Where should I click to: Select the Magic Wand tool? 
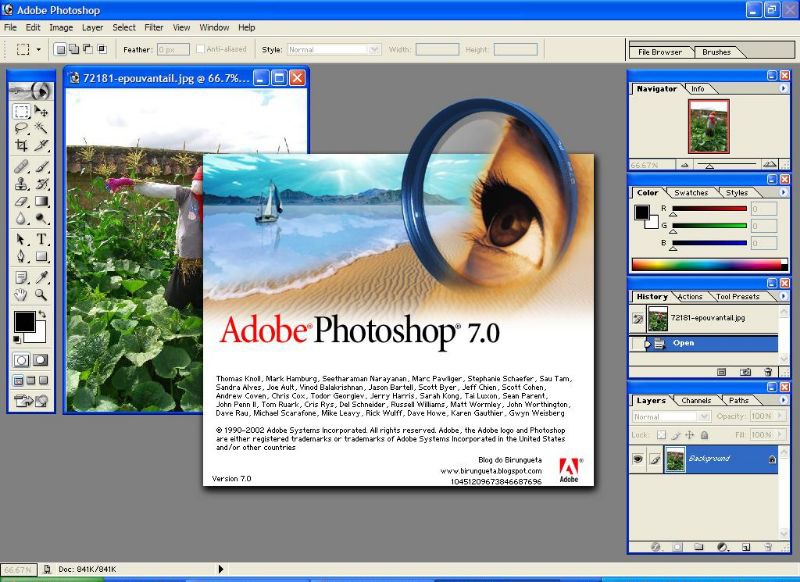[x=41, y=128]
